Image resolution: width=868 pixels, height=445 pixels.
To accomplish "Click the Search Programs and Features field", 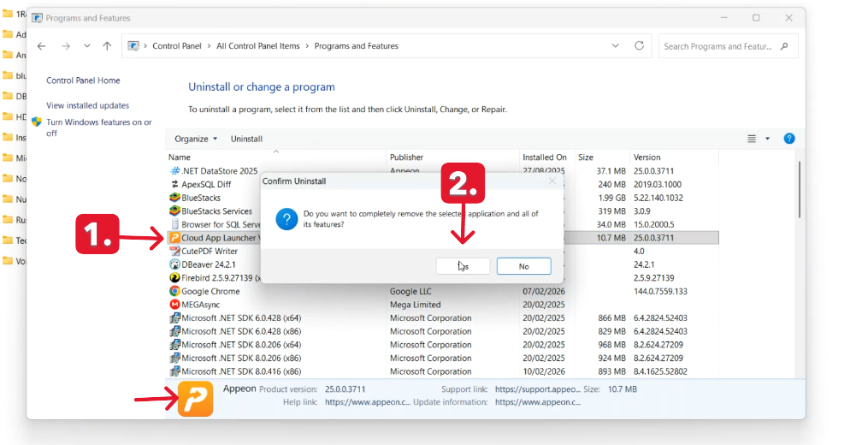I will [729, 46].
